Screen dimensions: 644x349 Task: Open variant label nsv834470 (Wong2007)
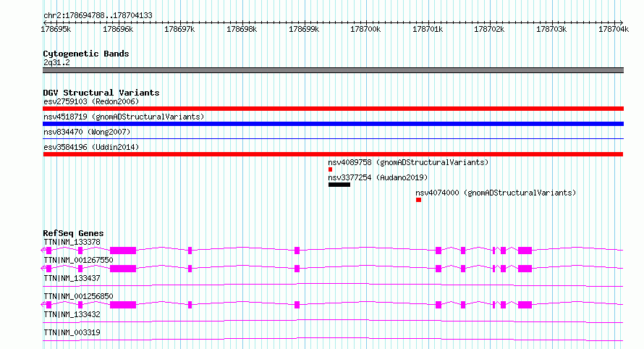point(87,132)
